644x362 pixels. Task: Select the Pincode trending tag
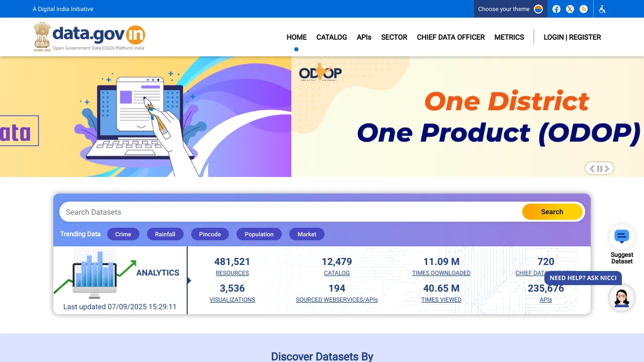pos(210,234)
